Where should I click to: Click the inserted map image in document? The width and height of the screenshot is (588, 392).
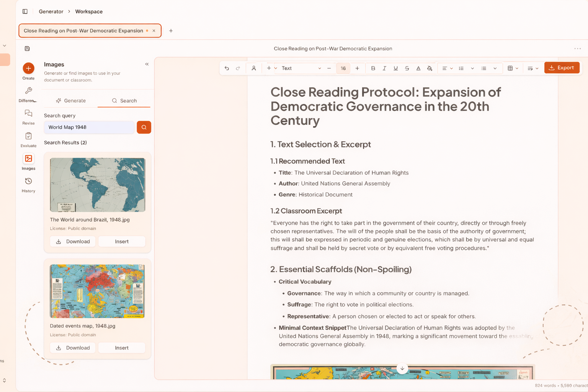tap(402, 372)
